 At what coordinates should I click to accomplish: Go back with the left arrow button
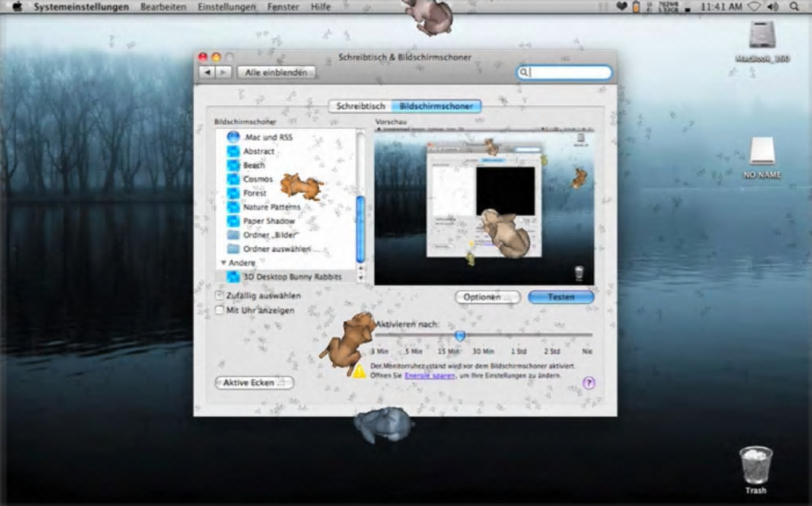pyautogui.click(x=208, y=72)
